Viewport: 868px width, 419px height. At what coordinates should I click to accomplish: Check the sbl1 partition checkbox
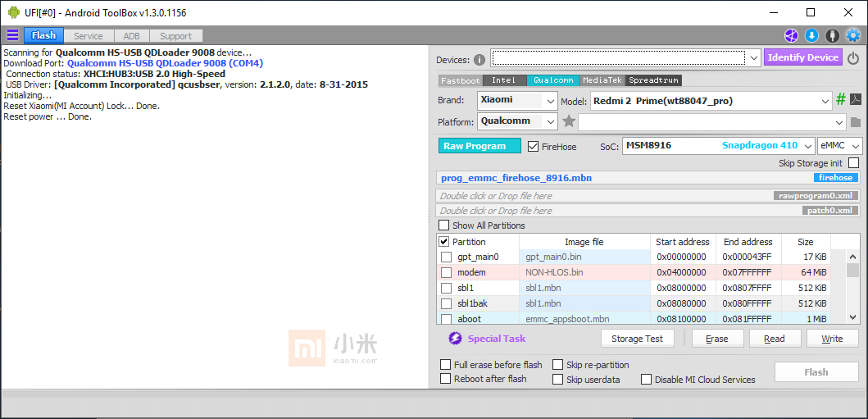pos(446,288)
